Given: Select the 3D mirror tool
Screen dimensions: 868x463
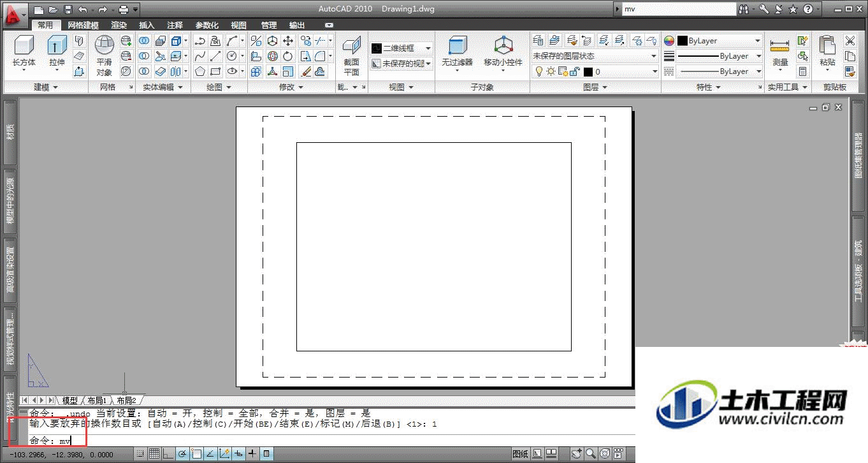Looking at the screenshot, I should (x=256, y=41).
